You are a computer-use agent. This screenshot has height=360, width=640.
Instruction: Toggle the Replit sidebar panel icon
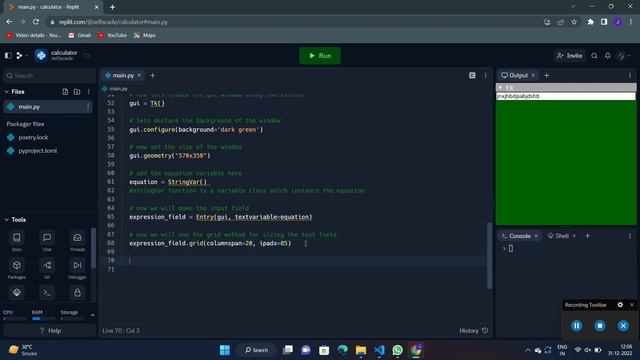(x=8, y=55)
